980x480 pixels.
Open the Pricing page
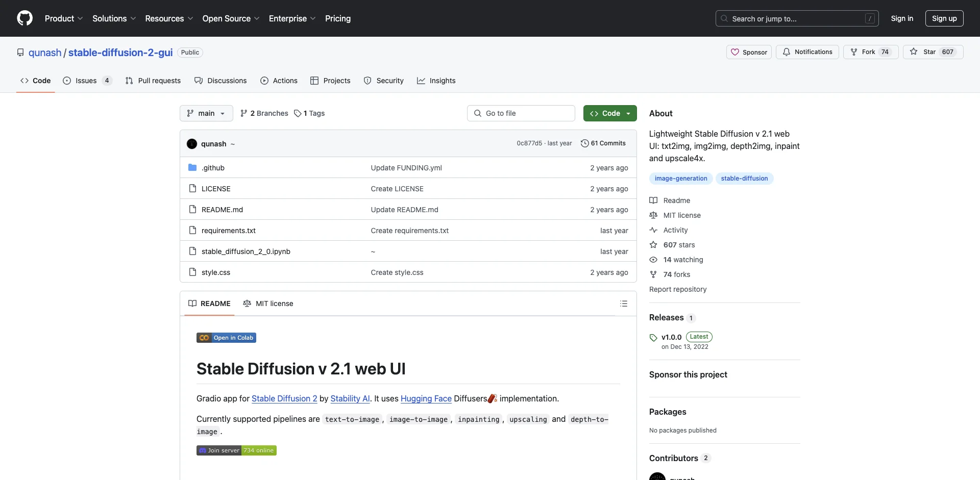point(338,18)
